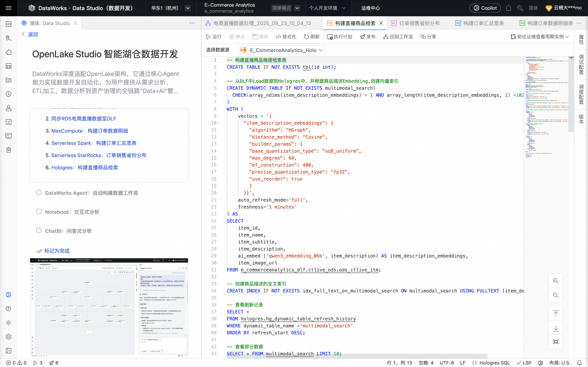This screenshot has width=588, height=367.
Task: Zoom in using the magnifier plus icon
Action: click(x=556, y=281)
